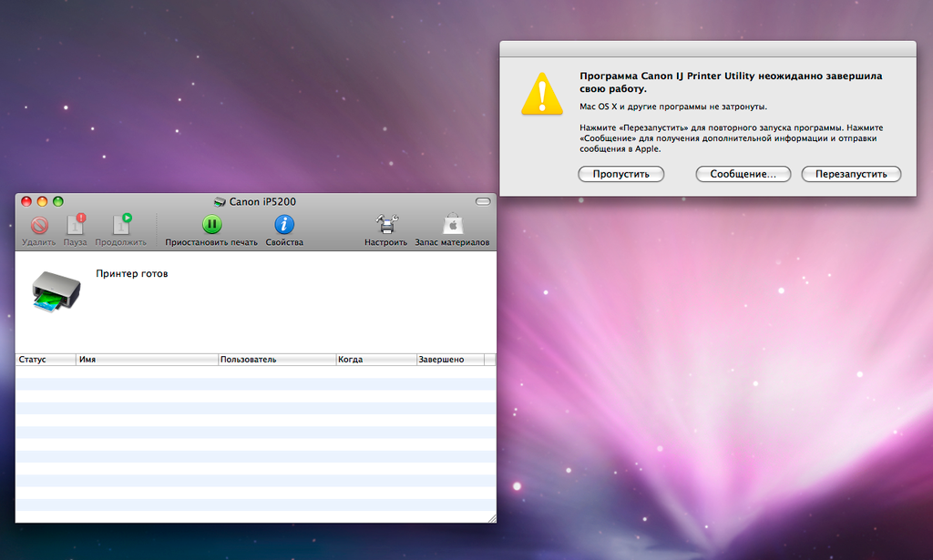
Task: Click the Продолжить (resume job) toolbar icon
Action: tap(121, 225)
